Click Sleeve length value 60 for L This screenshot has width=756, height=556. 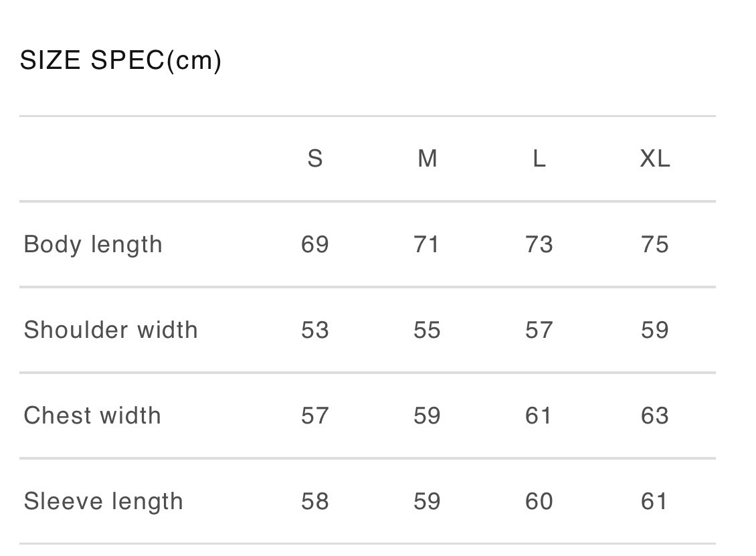click(x=539, y=501)
